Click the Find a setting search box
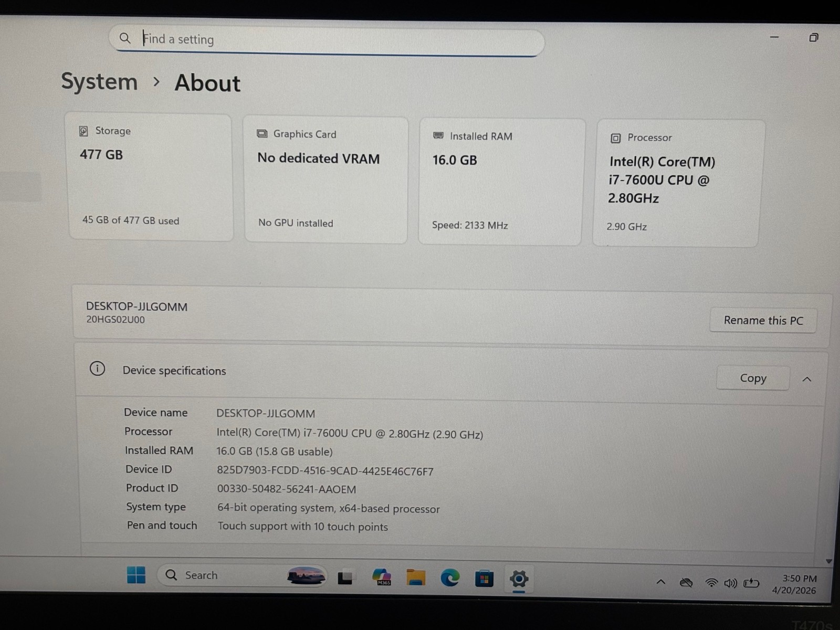 point(327,40)
